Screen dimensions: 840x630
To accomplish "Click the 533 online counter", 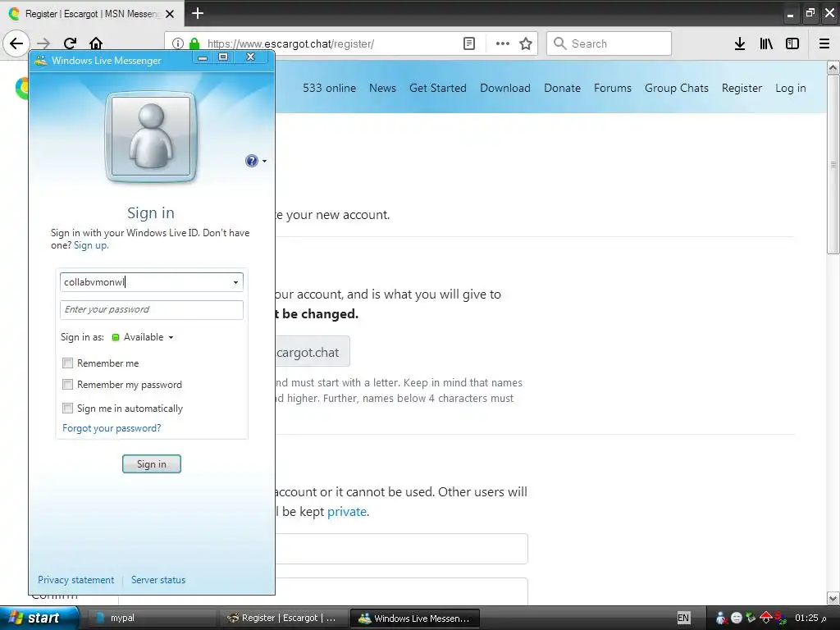I will (x=329, y=88).
